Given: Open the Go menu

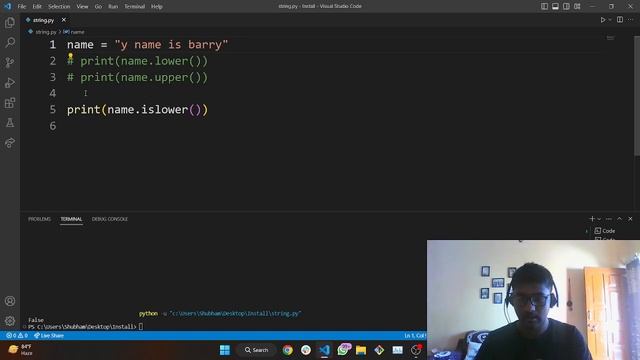Looking at the screenshot, I should (98, 6).
